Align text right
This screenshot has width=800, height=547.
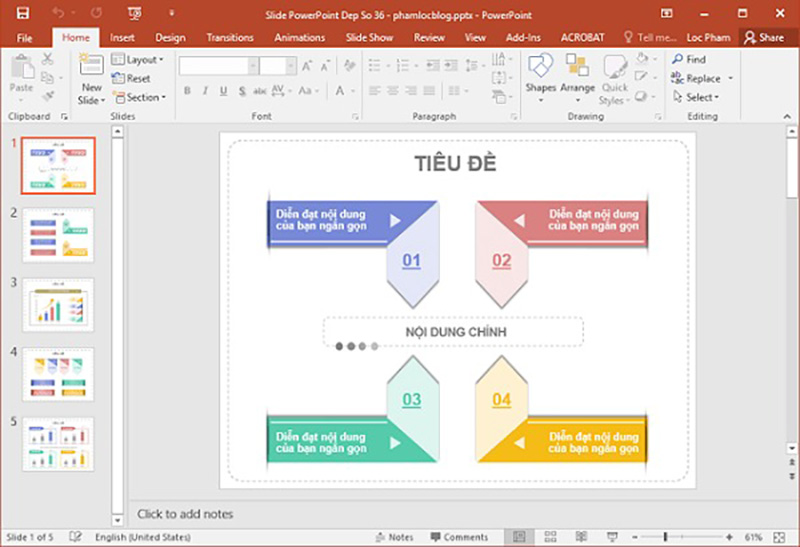[x=411, y=91]
